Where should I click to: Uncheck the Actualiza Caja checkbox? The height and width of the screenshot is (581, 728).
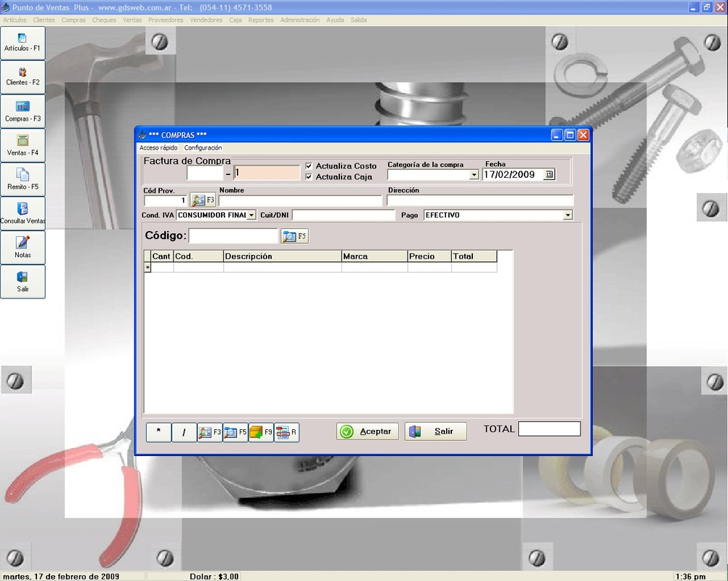(x=309, y=176)
